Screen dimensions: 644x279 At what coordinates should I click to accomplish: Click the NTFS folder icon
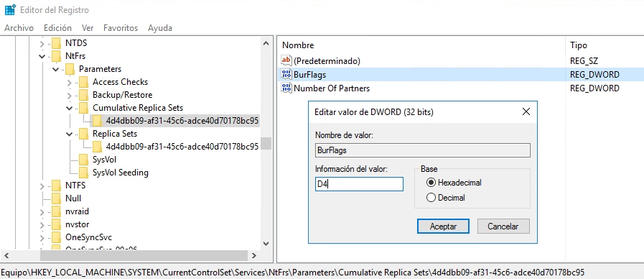point(56,186)
